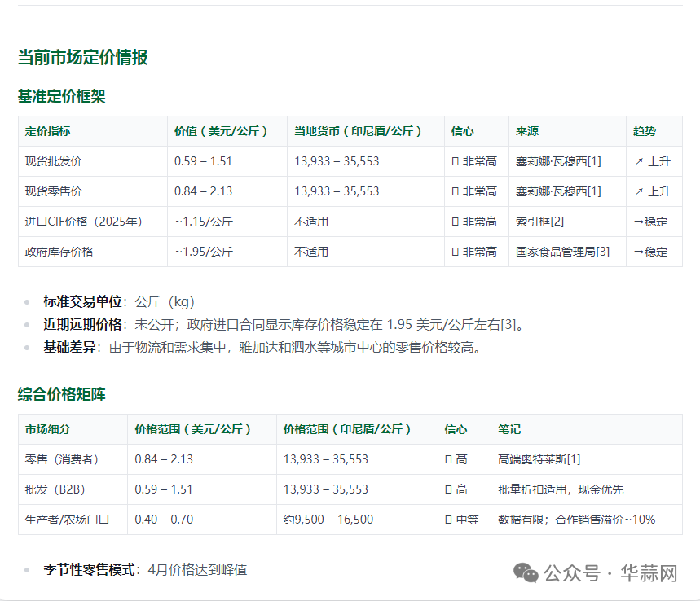This screenshot has width=700, height=601.
Task: Click 非常高 in the 现货零售价 row
Action: (x=479, y=191)
